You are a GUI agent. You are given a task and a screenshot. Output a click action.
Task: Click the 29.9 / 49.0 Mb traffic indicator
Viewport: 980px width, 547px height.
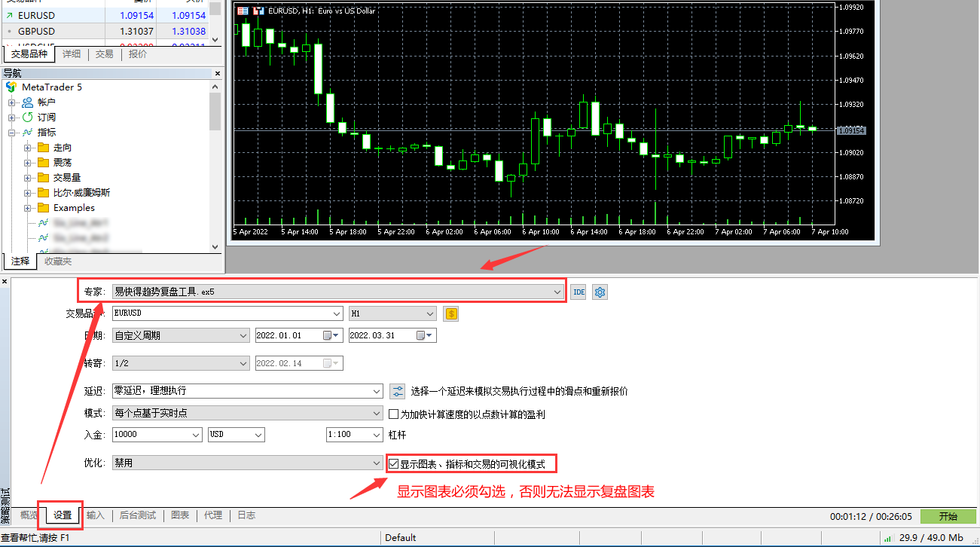tap(931, 538)
